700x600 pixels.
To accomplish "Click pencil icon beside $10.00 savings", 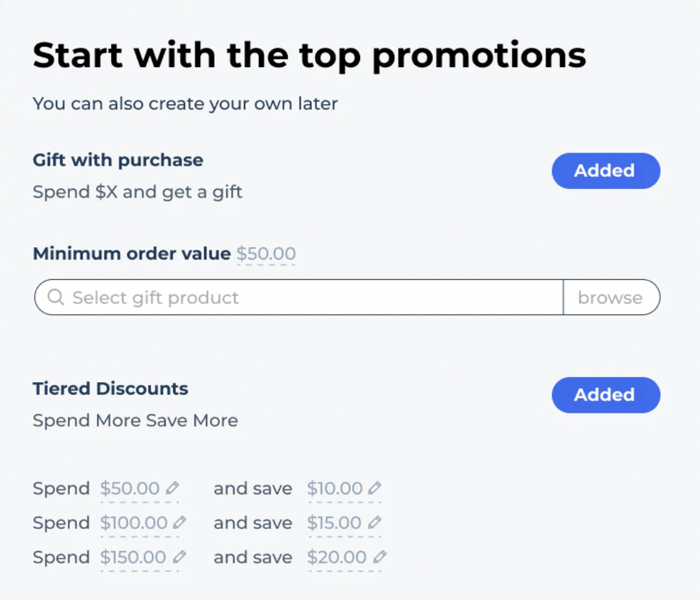I will click(x=374, y=488).
